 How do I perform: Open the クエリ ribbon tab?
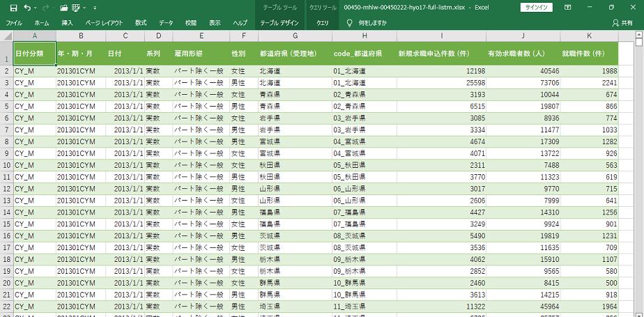323,22
